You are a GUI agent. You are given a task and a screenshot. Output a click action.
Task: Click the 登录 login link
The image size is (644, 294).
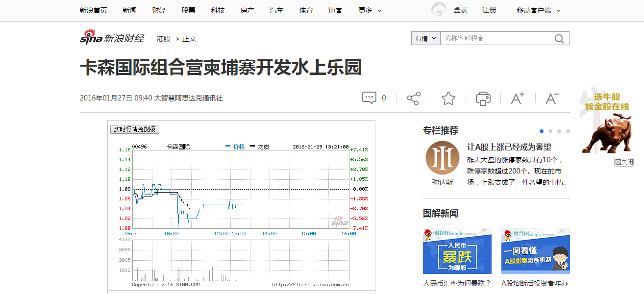(460, 10)
